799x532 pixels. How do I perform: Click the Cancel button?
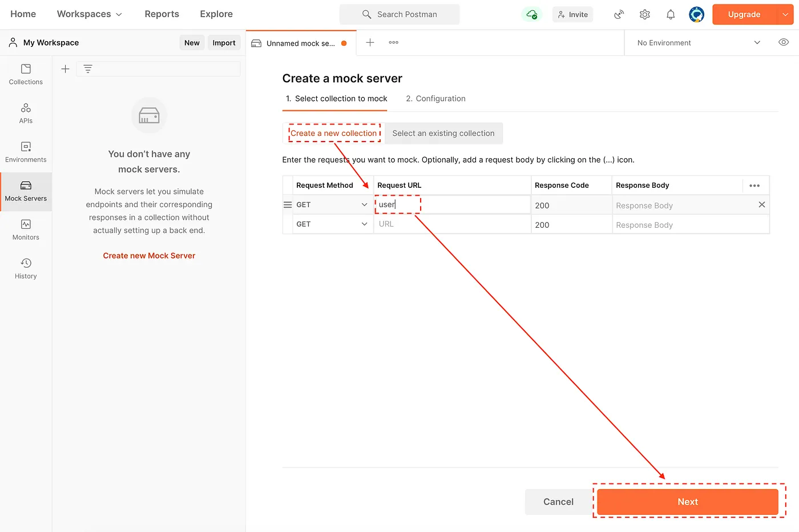click(558, 502)
